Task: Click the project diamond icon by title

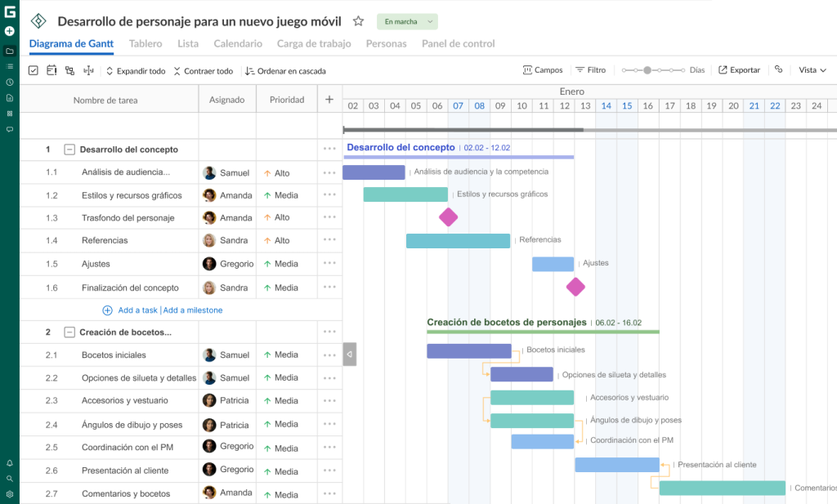Action: [x=38, y=21]
